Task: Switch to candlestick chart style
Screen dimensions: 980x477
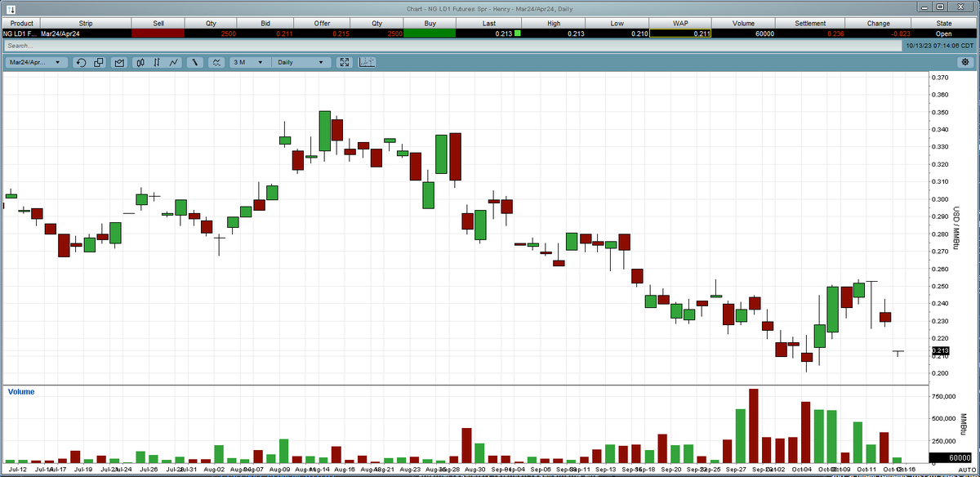Action: click(140, 62)
